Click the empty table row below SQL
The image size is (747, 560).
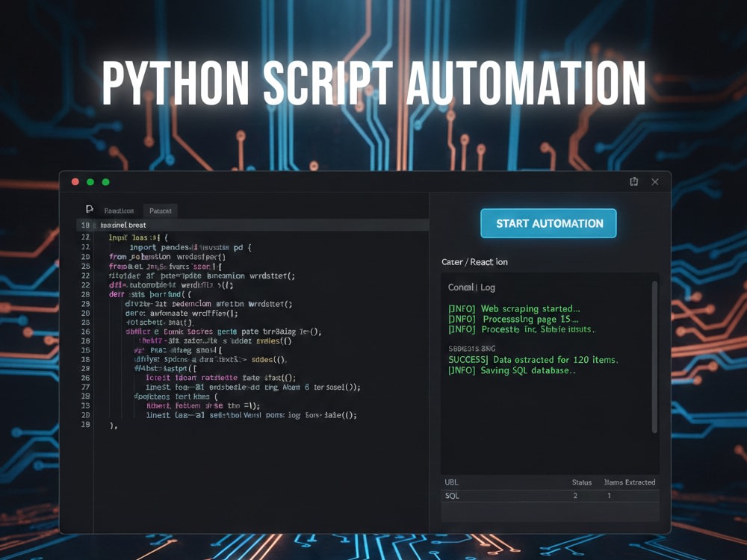551,511
